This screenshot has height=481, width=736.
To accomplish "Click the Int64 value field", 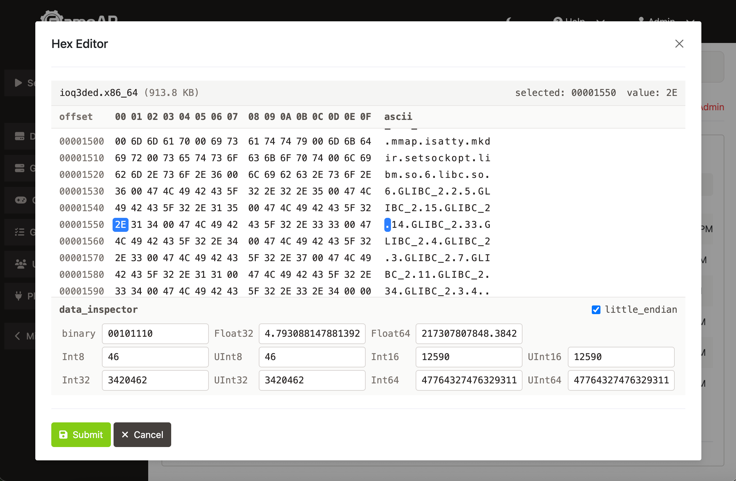I will tap(469, 380).
